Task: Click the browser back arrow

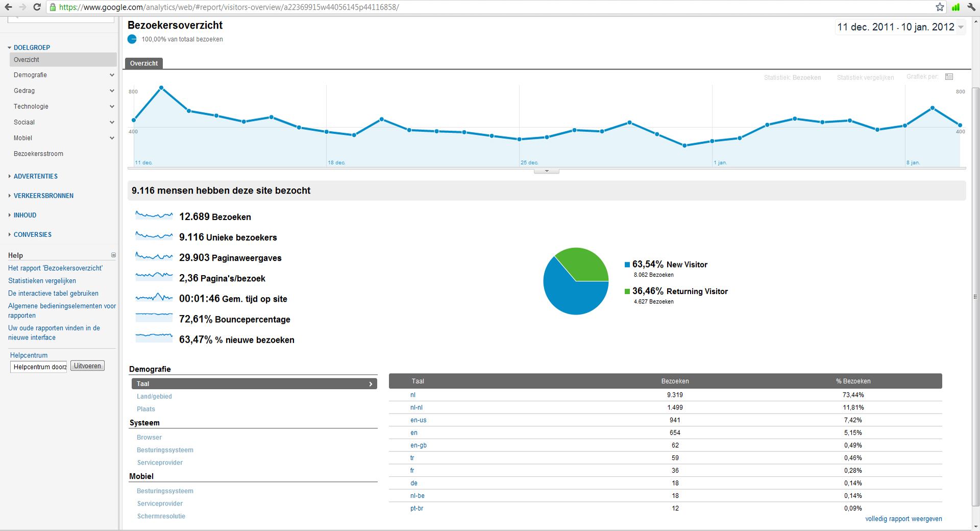Action: (x=8, y=7)
